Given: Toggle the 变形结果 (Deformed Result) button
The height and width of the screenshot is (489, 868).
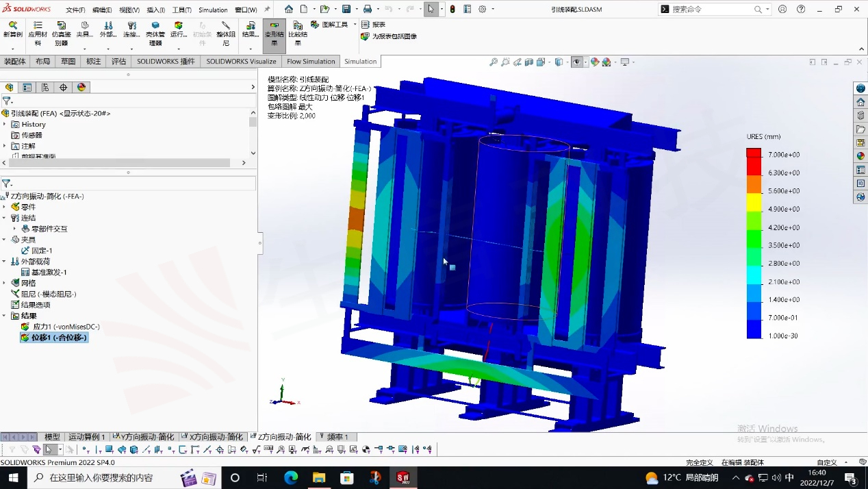Looking at the screenshot, I should (x=274, y=34).
